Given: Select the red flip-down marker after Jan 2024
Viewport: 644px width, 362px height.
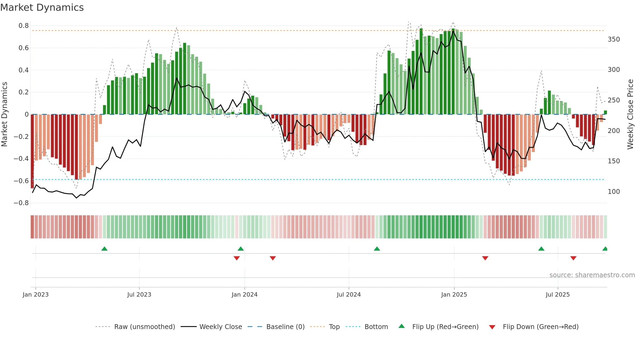Looking at the screenshot, I should click(x=273, y=258).
